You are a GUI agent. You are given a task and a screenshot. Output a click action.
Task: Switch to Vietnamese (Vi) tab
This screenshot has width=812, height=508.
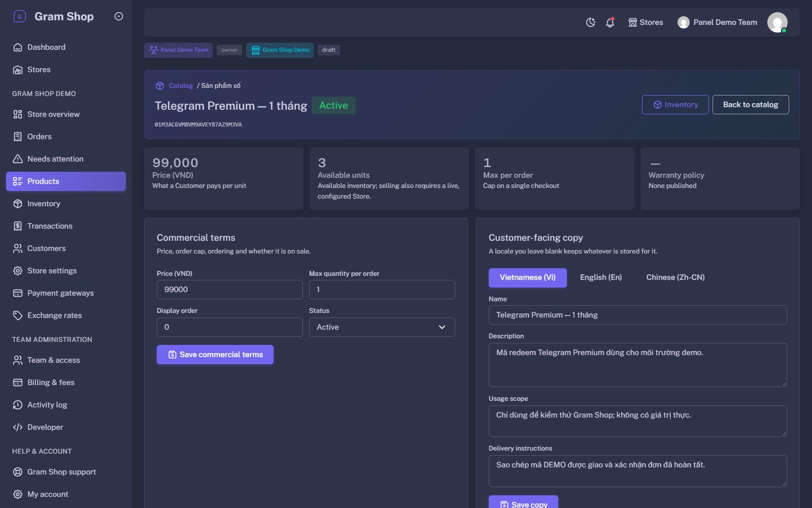pos(528,277)
